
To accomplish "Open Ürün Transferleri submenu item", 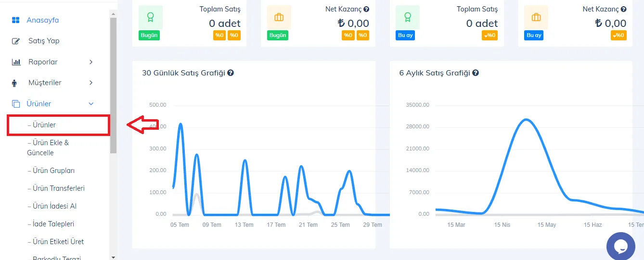I will point(56,188).
